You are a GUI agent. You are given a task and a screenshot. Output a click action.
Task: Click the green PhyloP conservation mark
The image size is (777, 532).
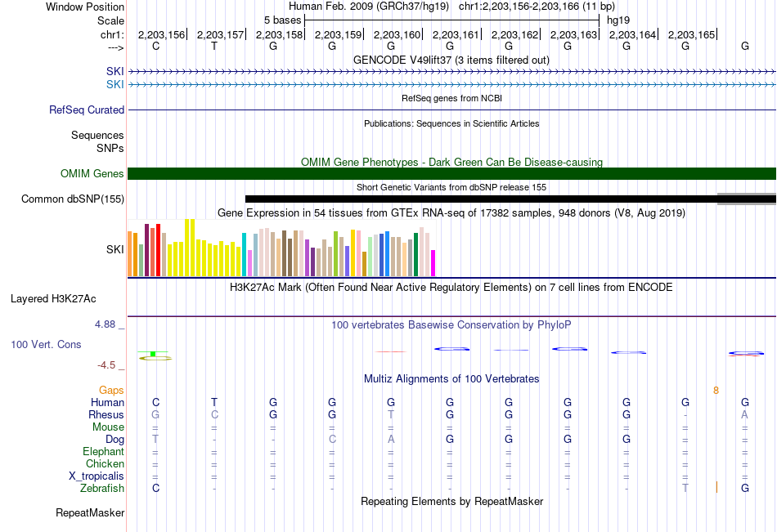coord(153,354)
